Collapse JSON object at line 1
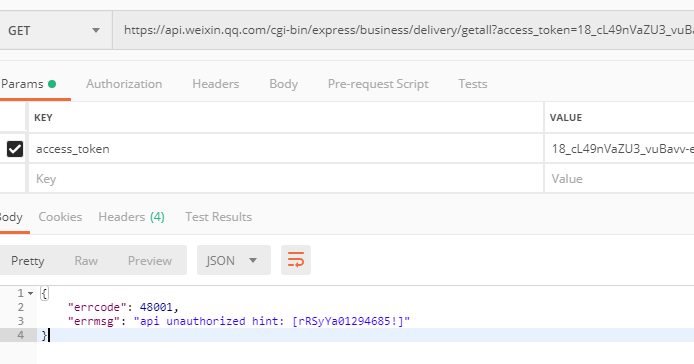Viewport: 694px width, 364px height. pos(30,293)
